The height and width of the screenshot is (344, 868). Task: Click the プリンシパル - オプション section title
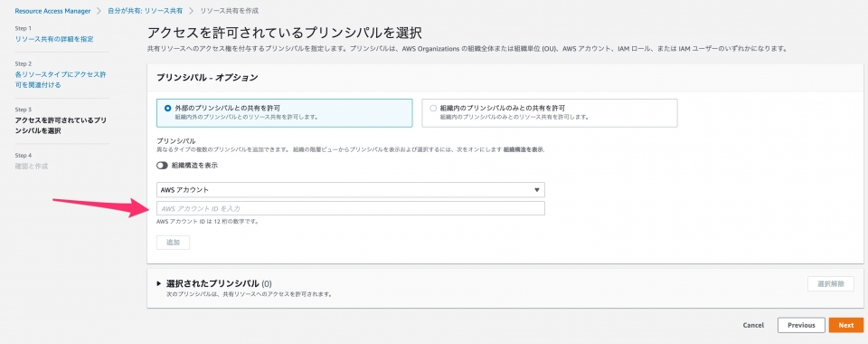[x=208, y=78]
